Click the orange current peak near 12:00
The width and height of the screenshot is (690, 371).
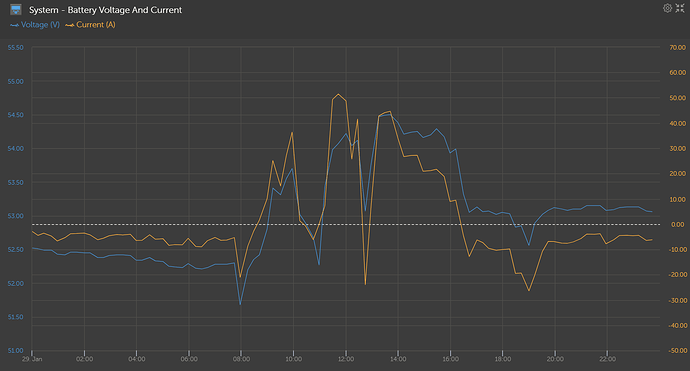point(338,94)
